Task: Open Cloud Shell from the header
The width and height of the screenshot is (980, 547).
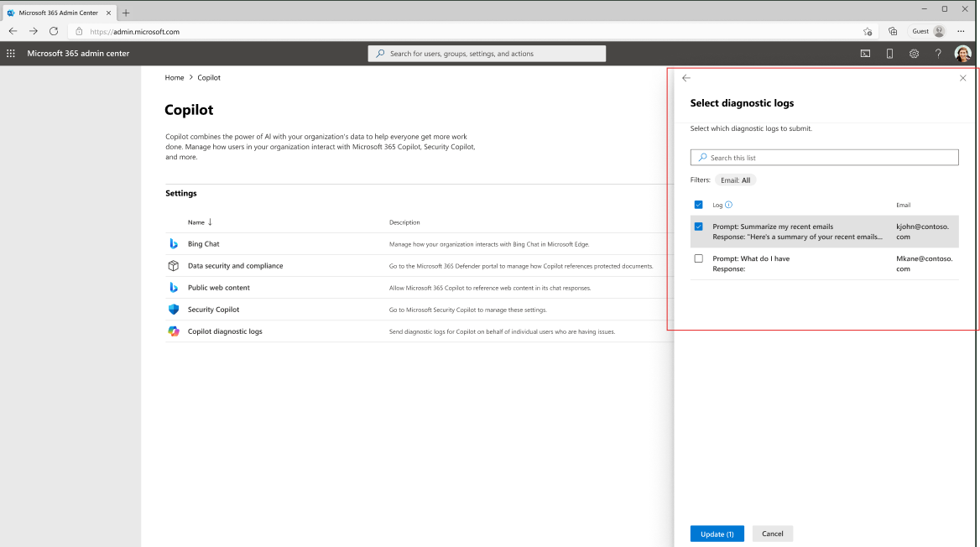Action: [865, 54]
